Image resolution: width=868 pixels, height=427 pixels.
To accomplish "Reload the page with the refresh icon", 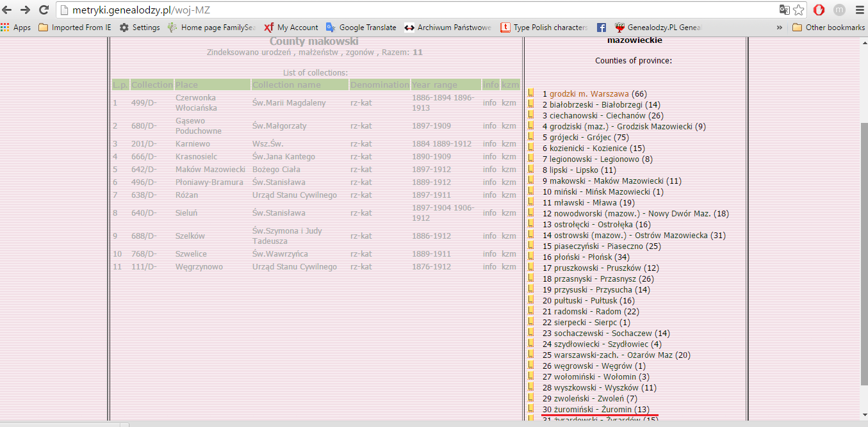I will click(44, 10).
